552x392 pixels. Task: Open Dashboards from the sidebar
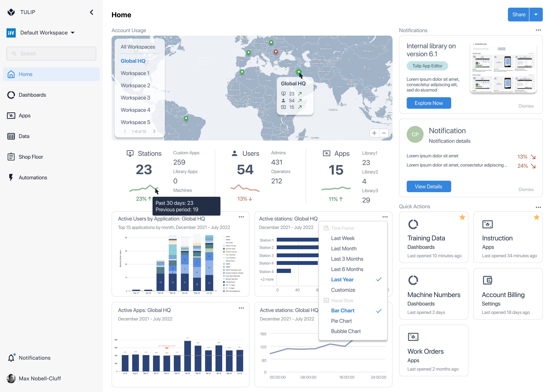32,95
